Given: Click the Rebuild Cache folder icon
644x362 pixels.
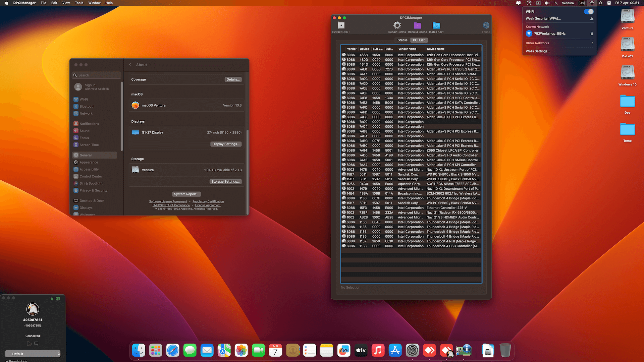Looking at the screenshot, I should pos(417,25).
